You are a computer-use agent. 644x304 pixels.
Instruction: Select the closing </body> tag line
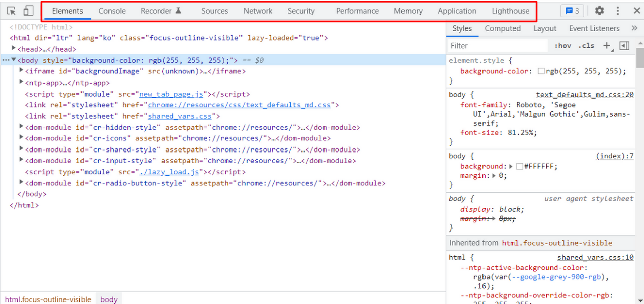point(32,194)
